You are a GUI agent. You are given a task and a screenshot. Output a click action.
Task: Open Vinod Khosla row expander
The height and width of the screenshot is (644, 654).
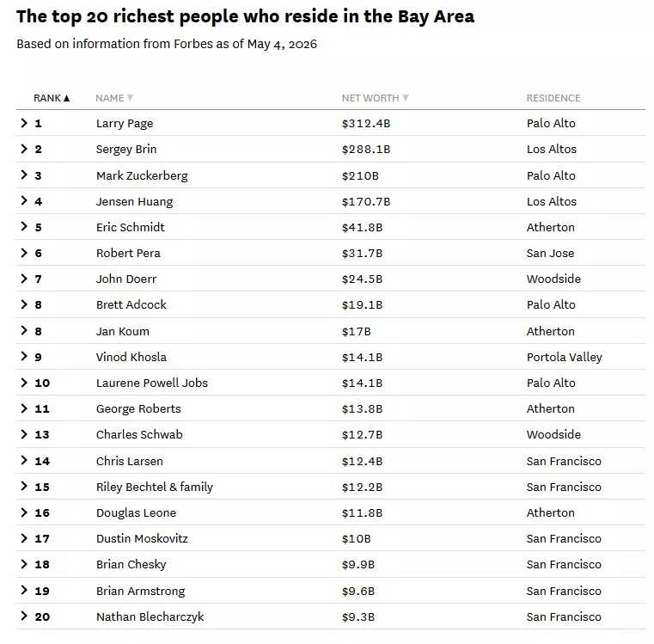[x=24, y=357]
